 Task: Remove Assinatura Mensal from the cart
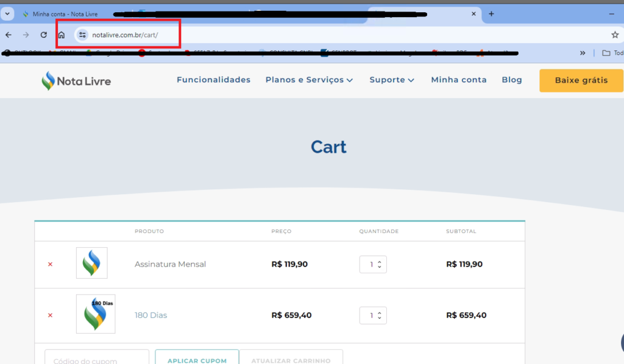pos(50,264)
